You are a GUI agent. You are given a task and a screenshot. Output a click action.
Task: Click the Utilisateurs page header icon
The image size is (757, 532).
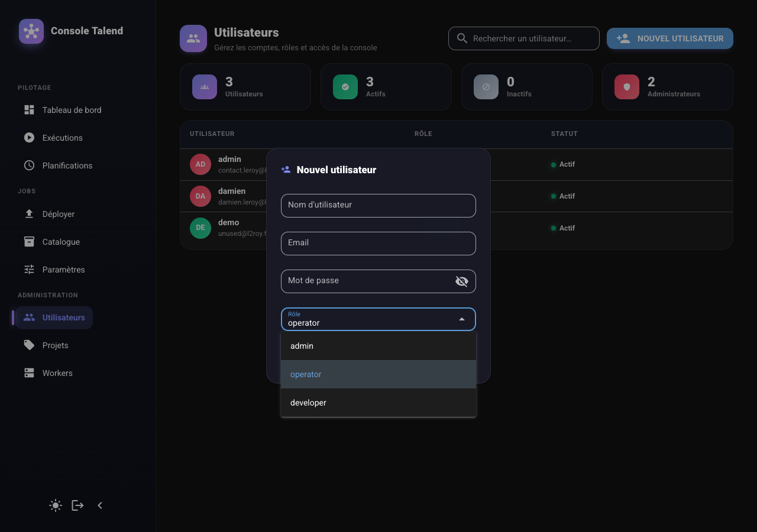(193, 38)
